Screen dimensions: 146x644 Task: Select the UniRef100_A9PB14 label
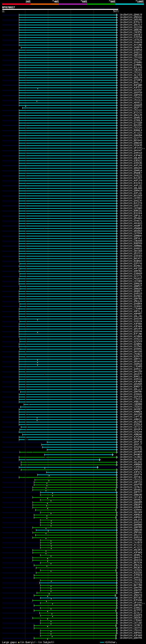click(x=131, y=515)
